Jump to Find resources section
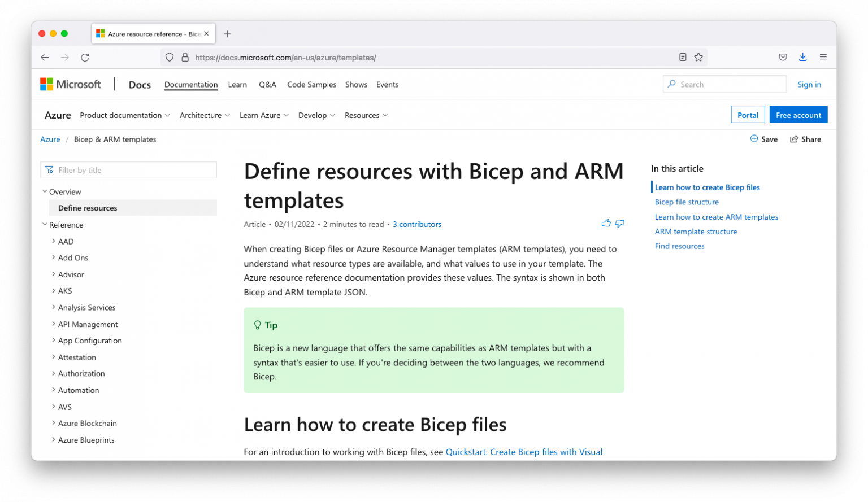Screen dimensions: 868x502 (x=679, y=246)
